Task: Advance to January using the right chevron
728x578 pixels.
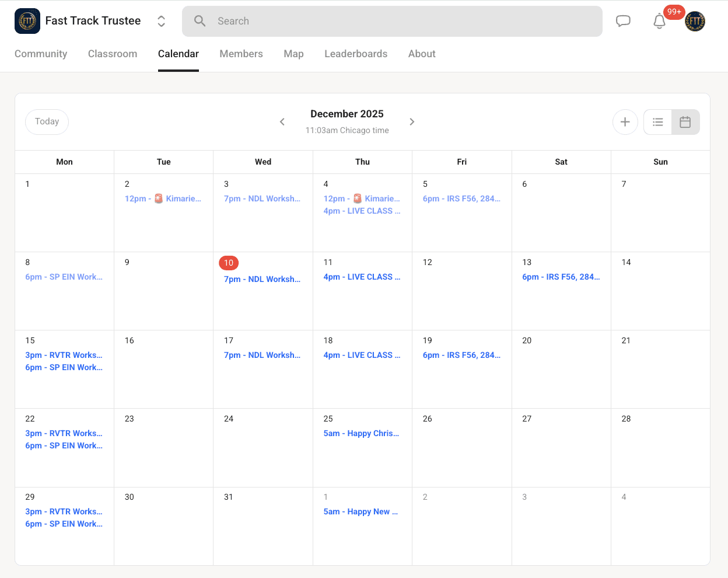Action: point(412,122)
